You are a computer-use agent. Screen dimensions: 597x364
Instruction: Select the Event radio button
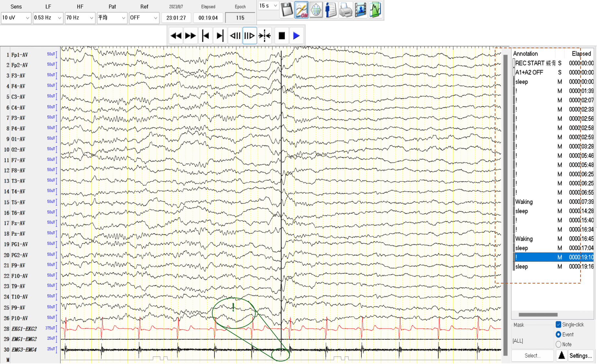558,335
